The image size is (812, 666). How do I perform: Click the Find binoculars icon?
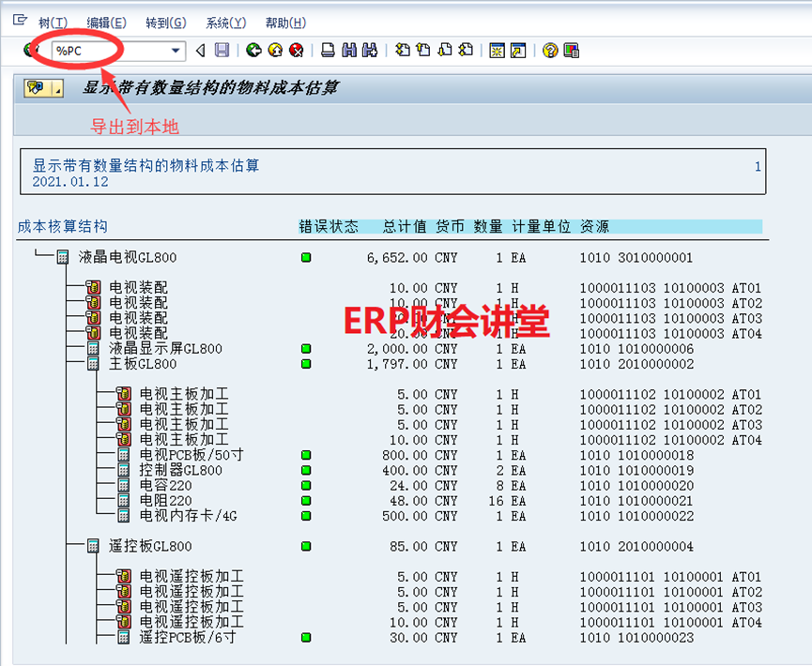pos(349,51)
